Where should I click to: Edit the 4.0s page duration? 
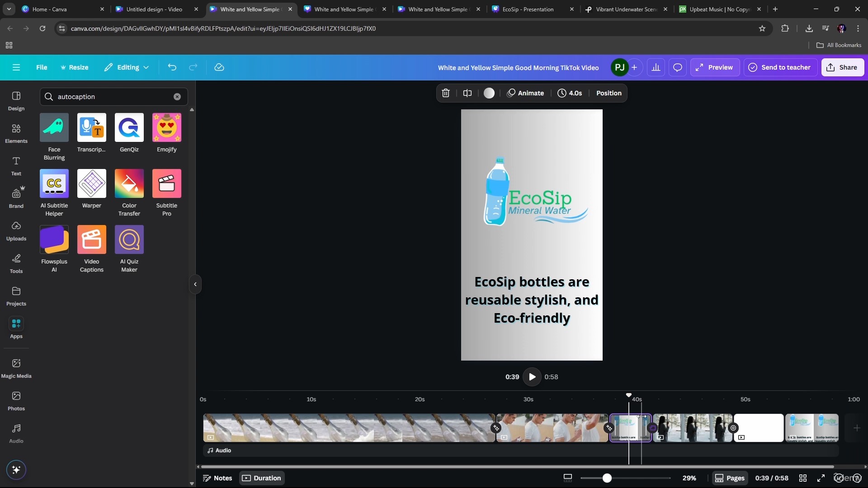pos(570,93)
